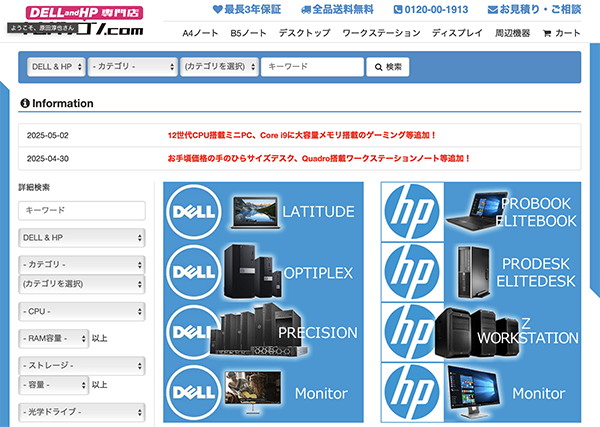Image resolution: width=600 pixels, height=427 pixels.
Task: Click the heart icon beside 最長3年保証
Action: pos(217,10)
